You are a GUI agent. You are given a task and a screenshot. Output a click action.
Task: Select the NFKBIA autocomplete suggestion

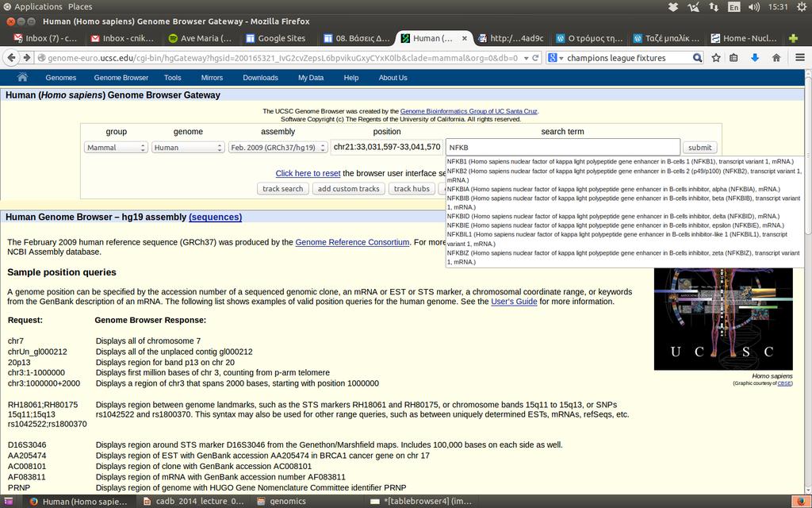(x=625, y=189)
